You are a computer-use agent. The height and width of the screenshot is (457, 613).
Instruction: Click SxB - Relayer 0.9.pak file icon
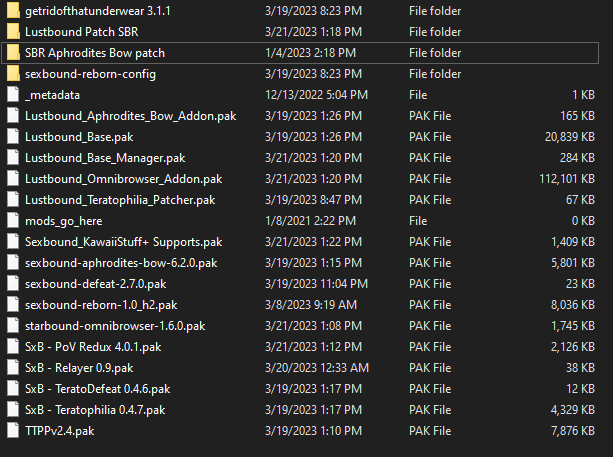click(x=13, y=368)
